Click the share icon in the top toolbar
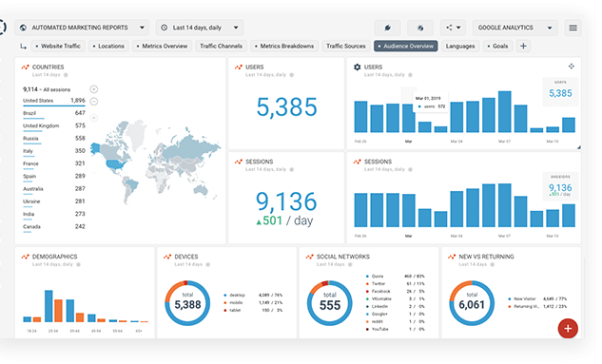 (449, 28)
